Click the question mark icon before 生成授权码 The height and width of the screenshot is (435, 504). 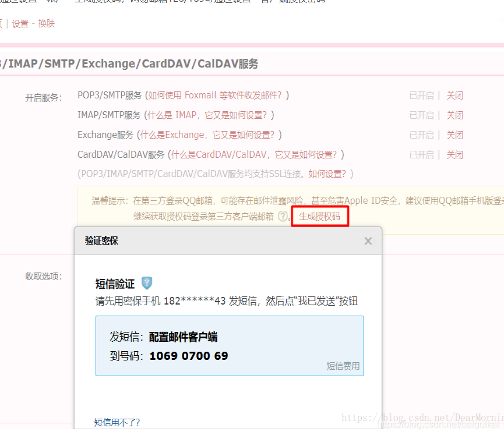pyautogui.click(x=283, y=216)
